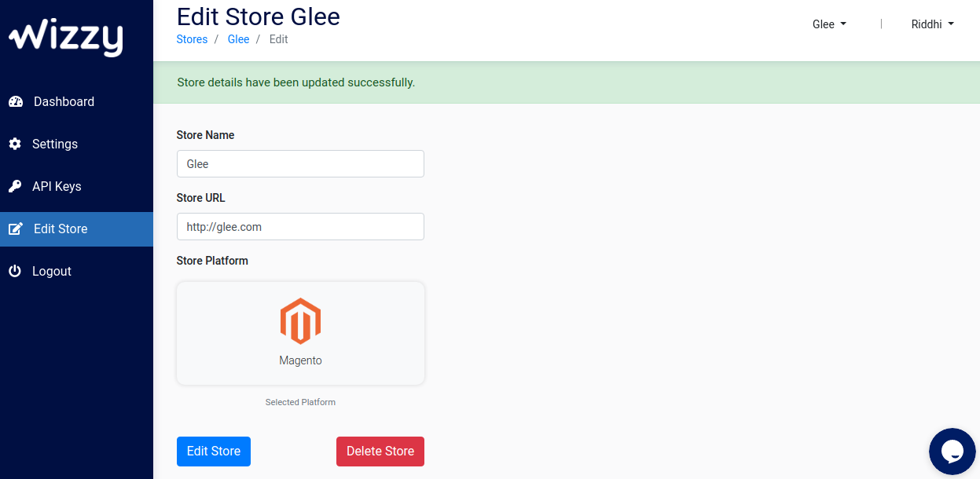Screen dimensions: 980x479
Task: Click the Wizzy logo in the sidebar
Action: [64, 37]
